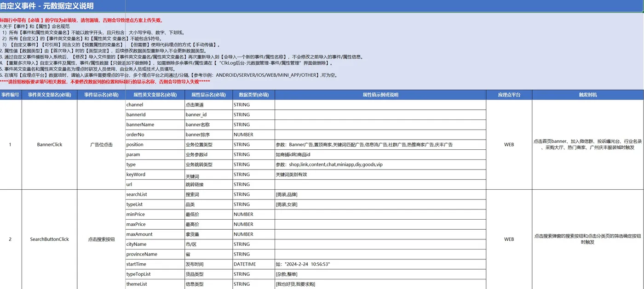
Task: Select the cityName attribute cell
Action: (155, 244)
